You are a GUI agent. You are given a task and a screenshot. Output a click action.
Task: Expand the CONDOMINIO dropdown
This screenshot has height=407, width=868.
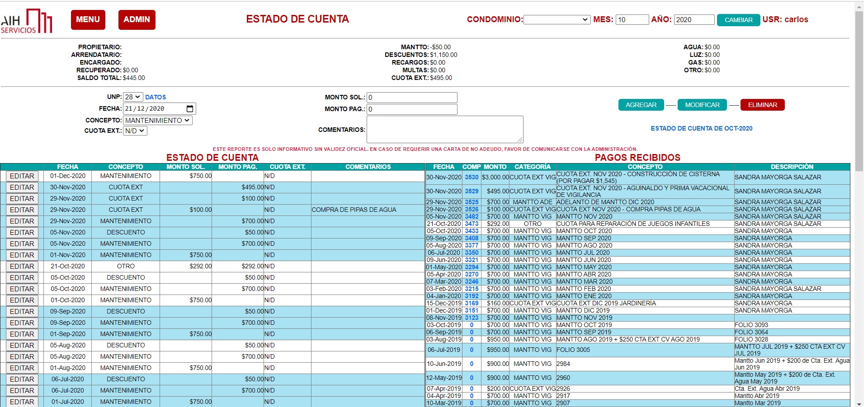557,19
